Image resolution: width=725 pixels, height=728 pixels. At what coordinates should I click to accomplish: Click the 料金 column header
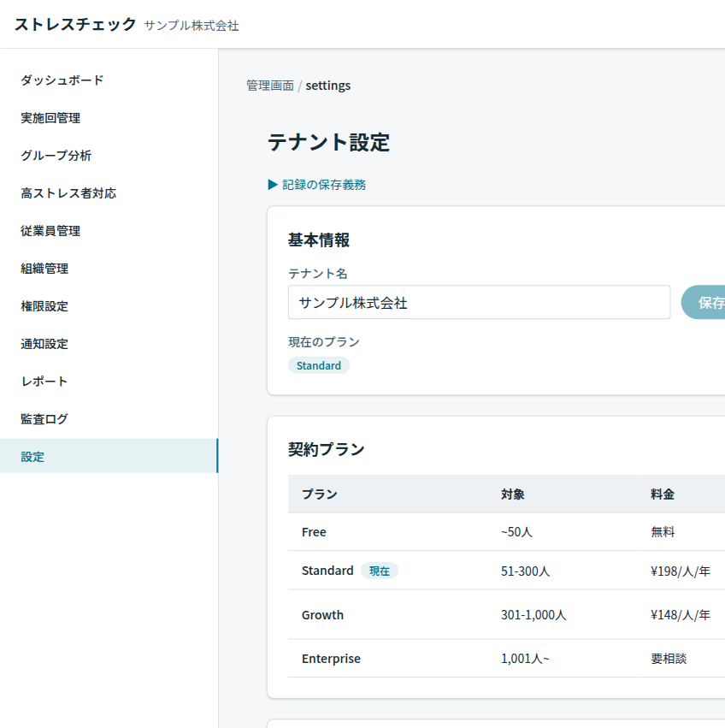[663, 494]
